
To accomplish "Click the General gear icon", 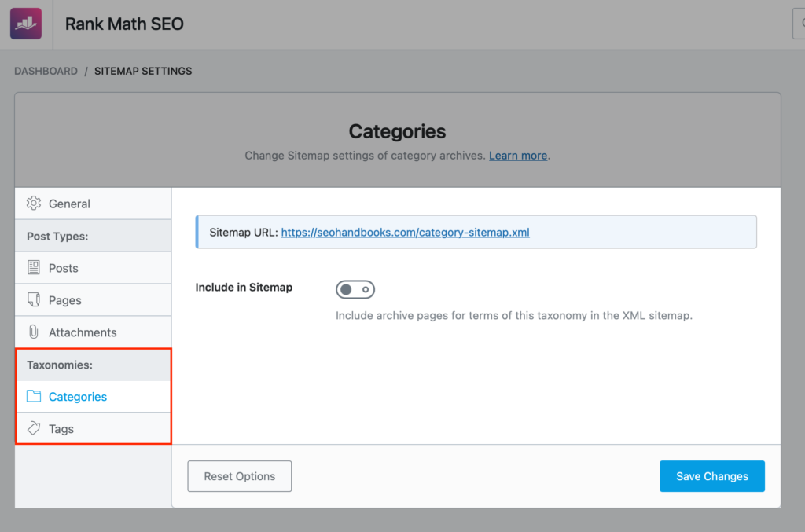I will (x=34, y=204).
